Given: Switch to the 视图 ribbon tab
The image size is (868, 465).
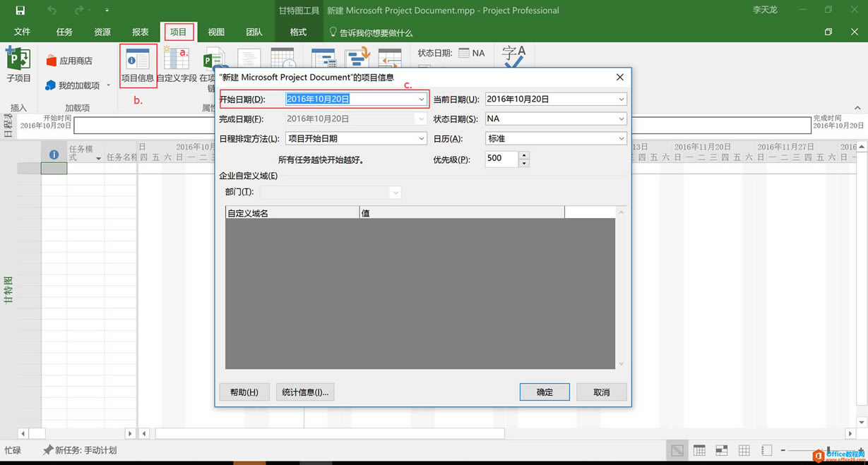Looking at the screenshot, I should [x=215, y=32].
